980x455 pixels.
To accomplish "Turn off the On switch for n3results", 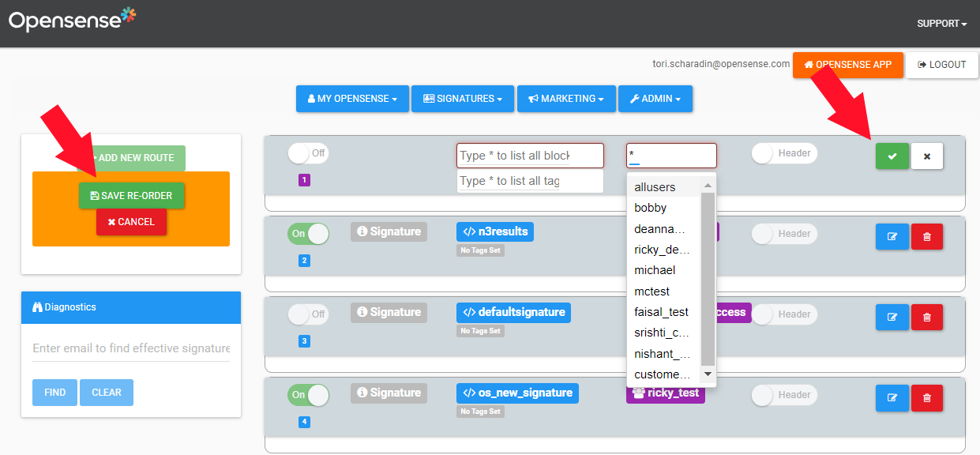I will coord(308,234).
